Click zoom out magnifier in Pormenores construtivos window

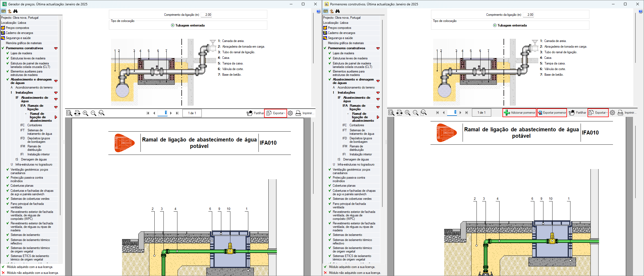[416, 113]
